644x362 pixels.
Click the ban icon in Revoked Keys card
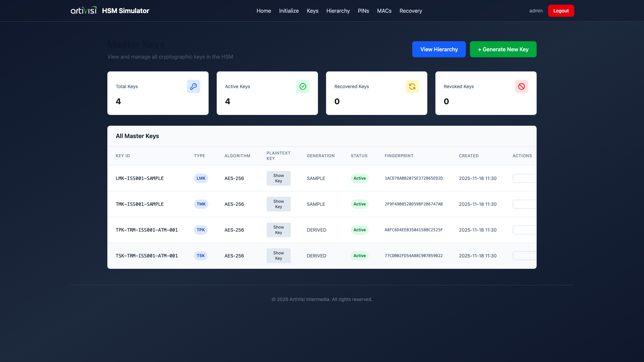521,86
